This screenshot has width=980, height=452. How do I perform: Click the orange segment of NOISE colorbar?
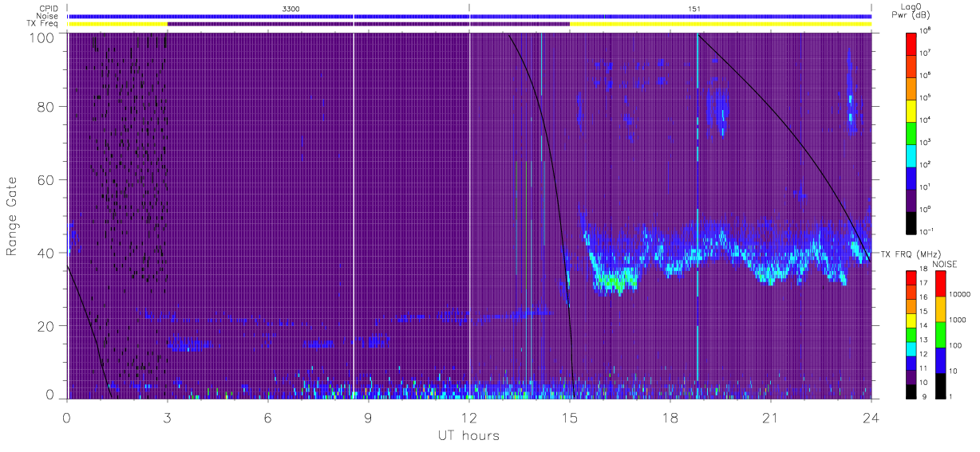pos(940,309)
